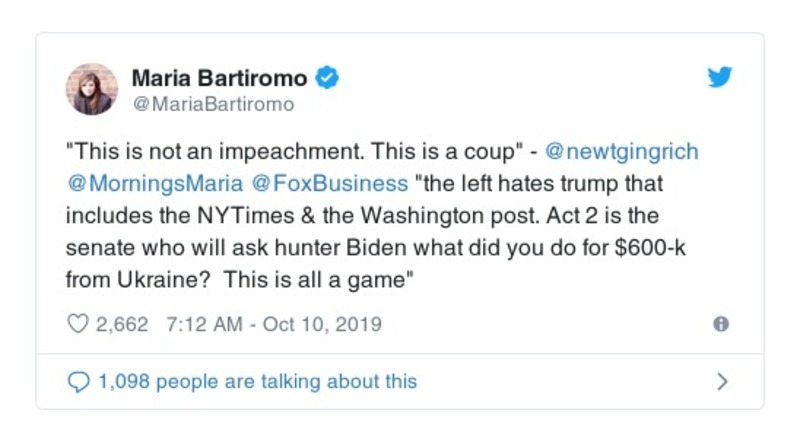View "1,098 people are talking about this"
Screen dimensions: 800x445
pyautogui.click(x=257, y=381)
